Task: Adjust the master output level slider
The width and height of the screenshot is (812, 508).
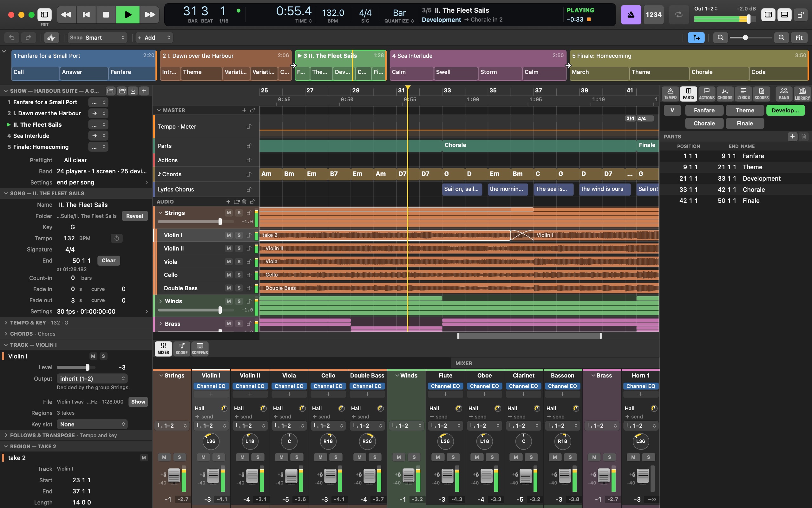Action: (x=725, y=19)
